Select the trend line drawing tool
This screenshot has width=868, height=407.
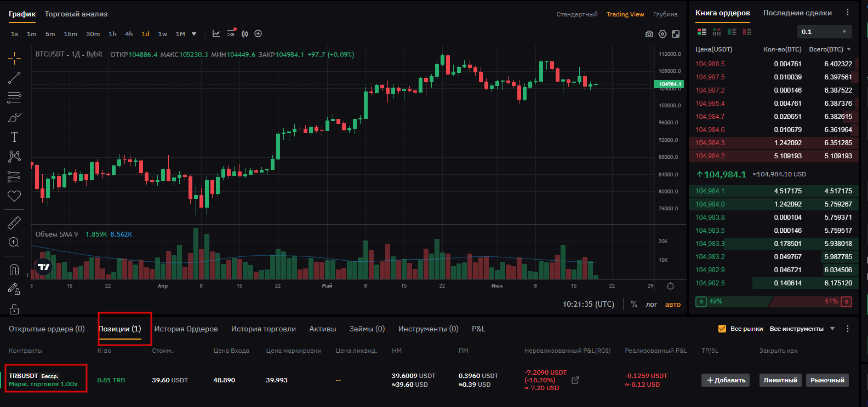click(x=15, y=78)
